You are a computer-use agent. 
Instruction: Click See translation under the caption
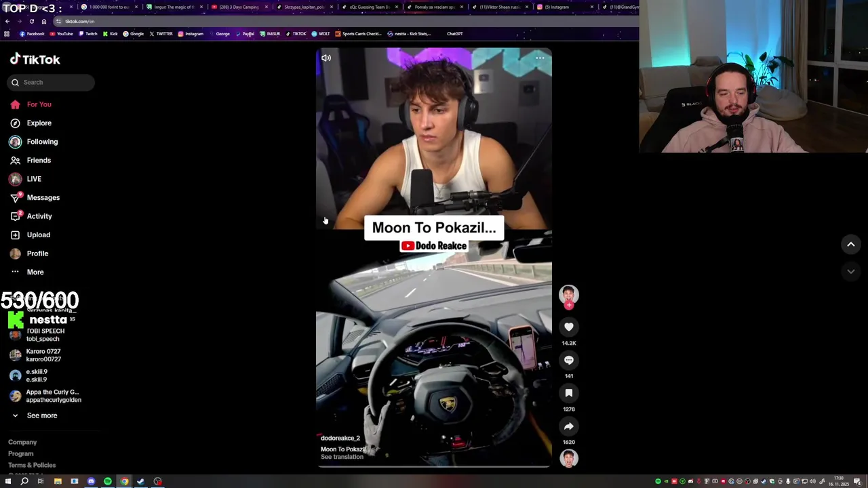tap(342, 457)
